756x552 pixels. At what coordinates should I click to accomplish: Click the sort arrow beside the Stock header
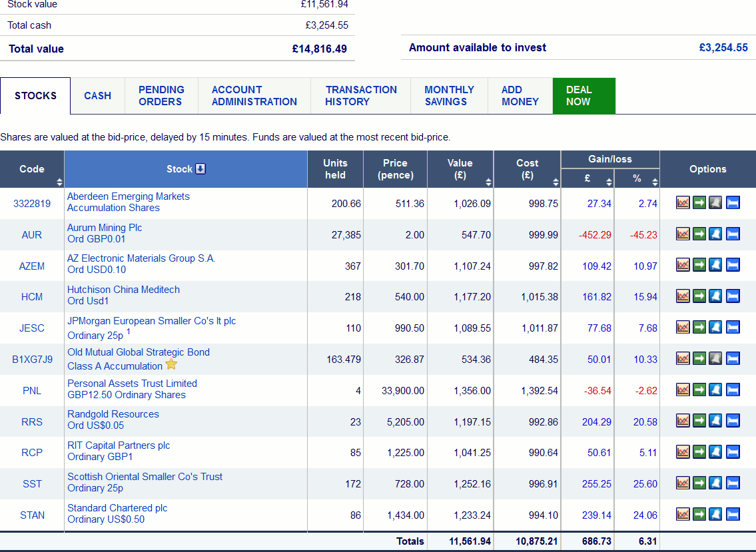[200, 168]
